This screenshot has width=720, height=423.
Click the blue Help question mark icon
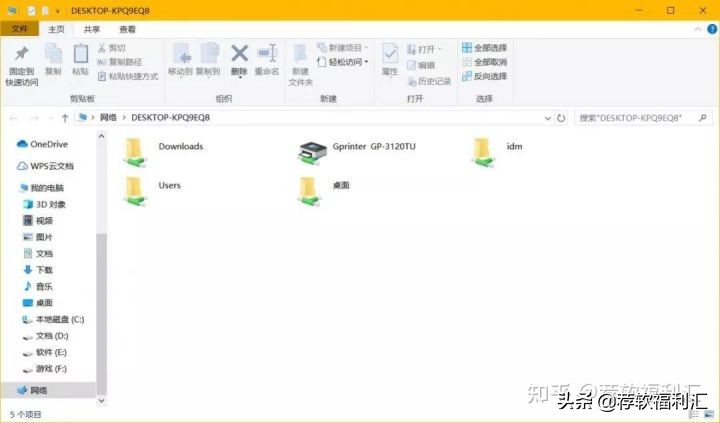tap(712, 29)
